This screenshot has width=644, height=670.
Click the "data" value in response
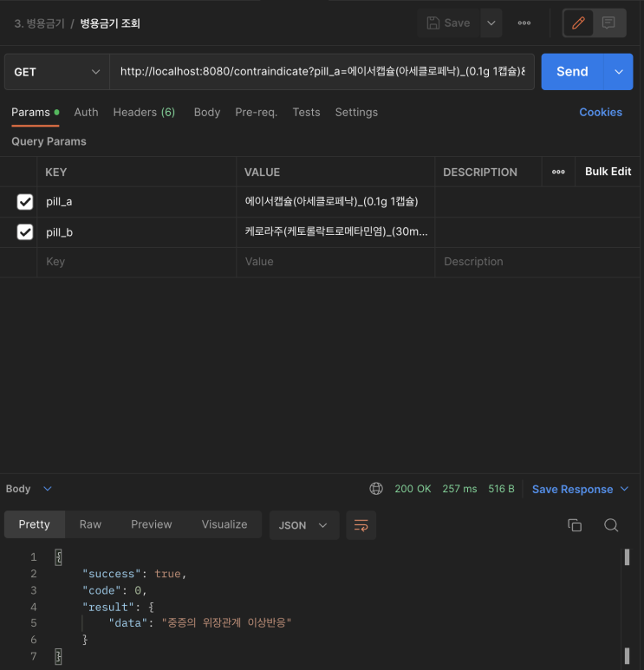(226, 622)
